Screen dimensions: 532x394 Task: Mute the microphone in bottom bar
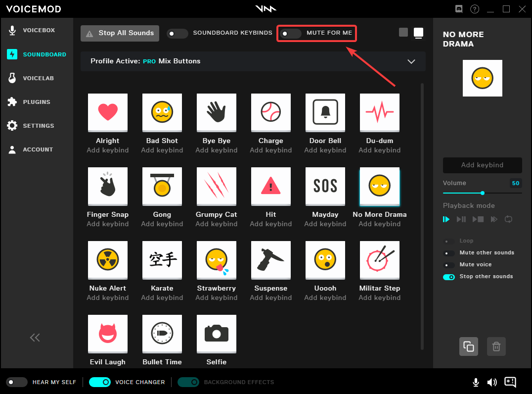click(476, 383)
